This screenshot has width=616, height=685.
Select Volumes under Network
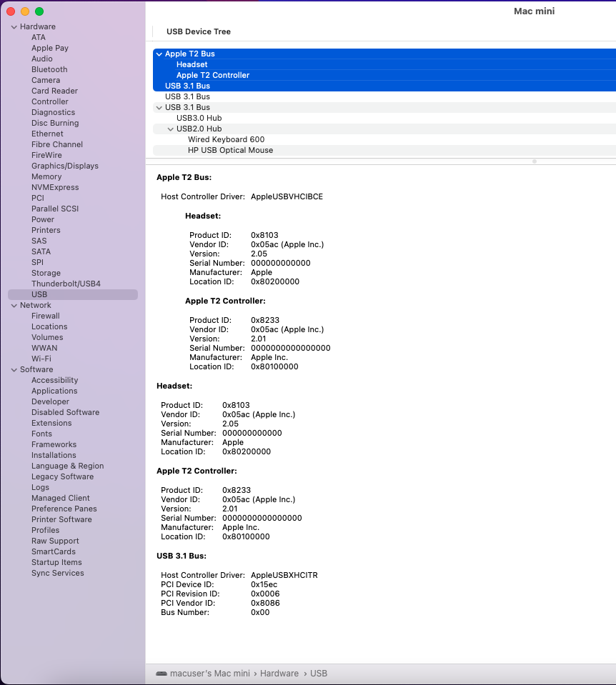47,337
